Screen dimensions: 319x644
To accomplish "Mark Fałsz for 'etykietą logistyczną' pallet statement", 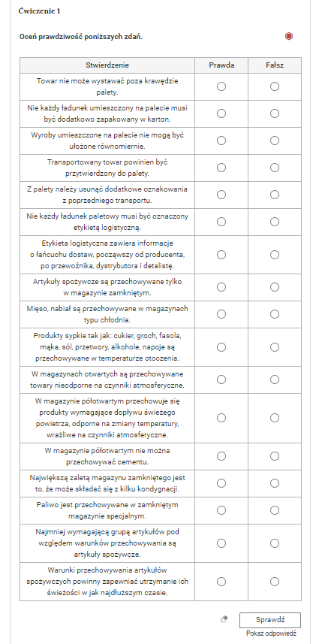I will point(275,222).
